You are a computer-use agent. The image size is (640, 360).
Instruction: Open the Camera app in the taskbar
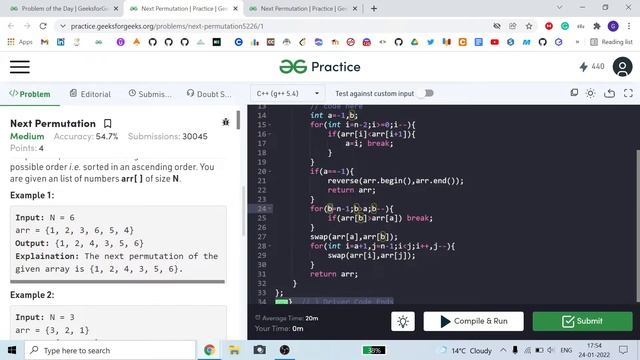(260, 350)
